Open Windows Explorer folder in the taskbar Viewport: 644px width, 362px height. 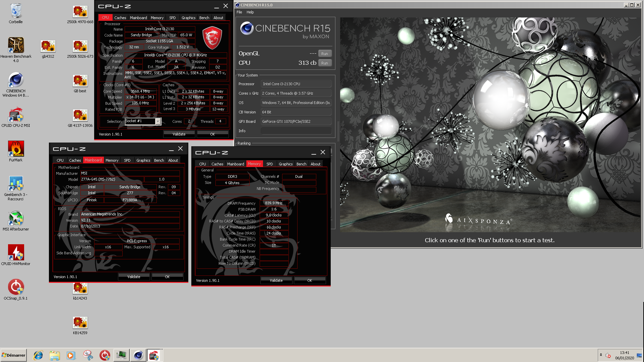point(54,355)
